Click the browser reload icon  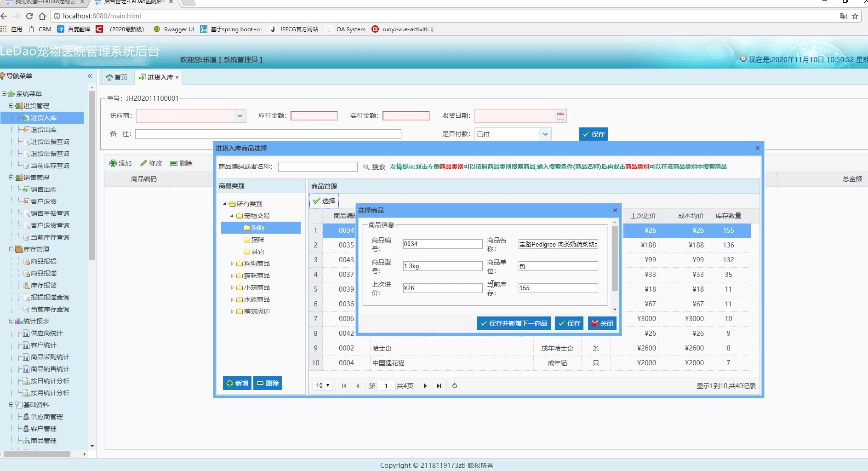point(29,16)
